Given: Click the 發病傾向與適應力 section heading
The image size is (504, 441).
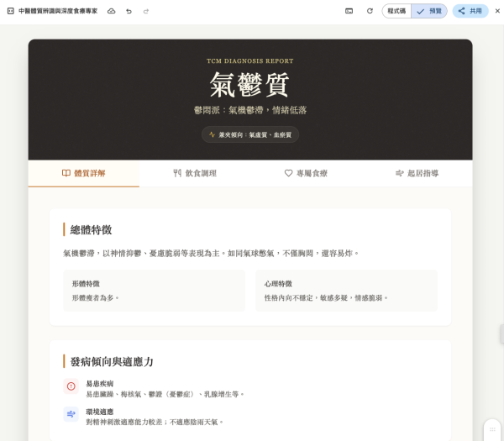Looking at the screenshot, I should click(112, 361).
